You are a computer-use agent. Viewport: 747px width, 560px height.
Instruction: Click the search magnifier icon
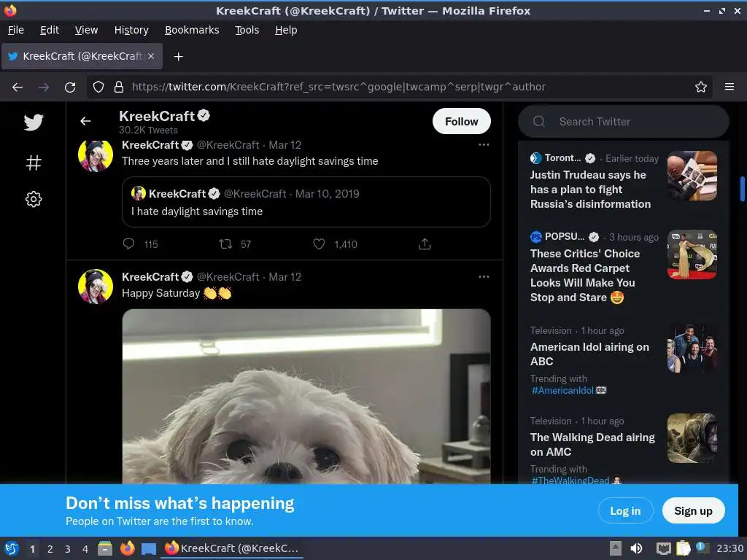(x=539, y=122)
